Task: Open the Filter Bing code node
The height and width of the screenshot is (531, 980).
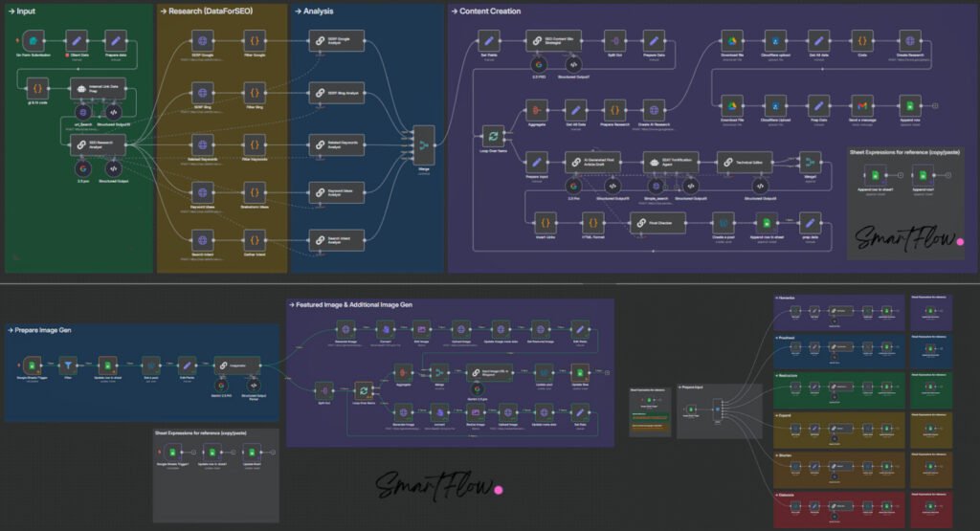Action: tap(254, 92)
